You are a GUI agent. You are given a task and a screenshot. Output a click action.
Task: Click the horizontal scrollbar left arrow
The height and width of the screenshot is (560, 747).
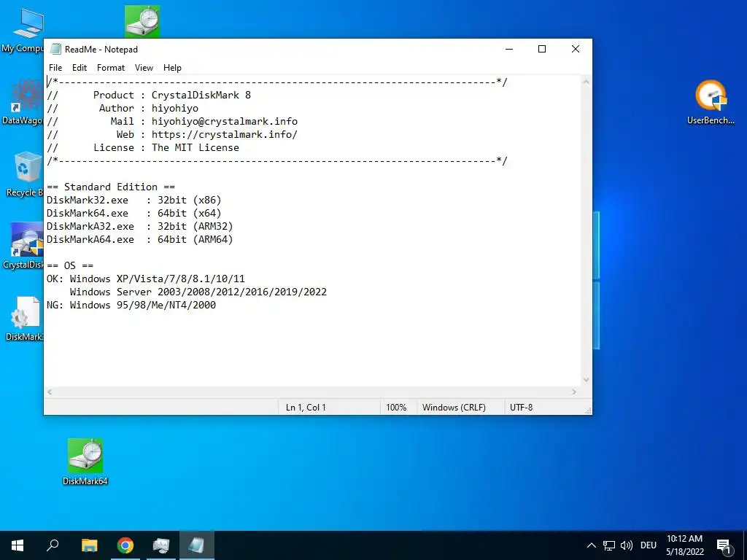coord(50,392)
